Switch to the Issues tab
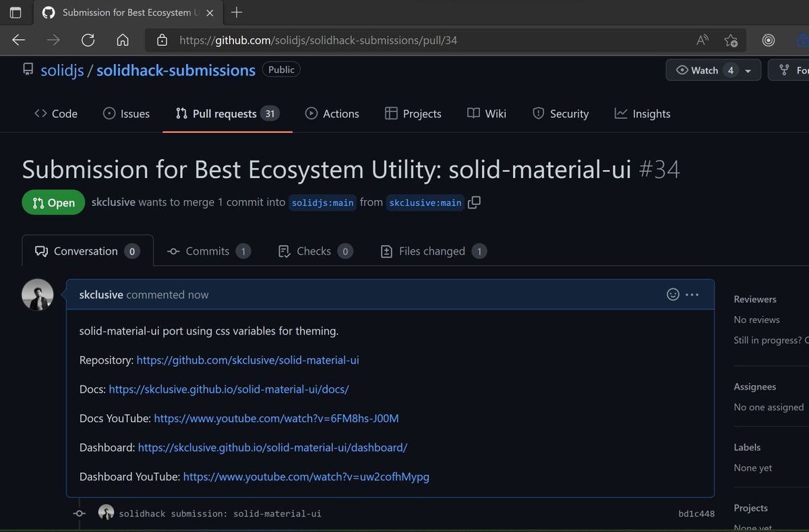 pyautogui.click(x=126, y=114)
